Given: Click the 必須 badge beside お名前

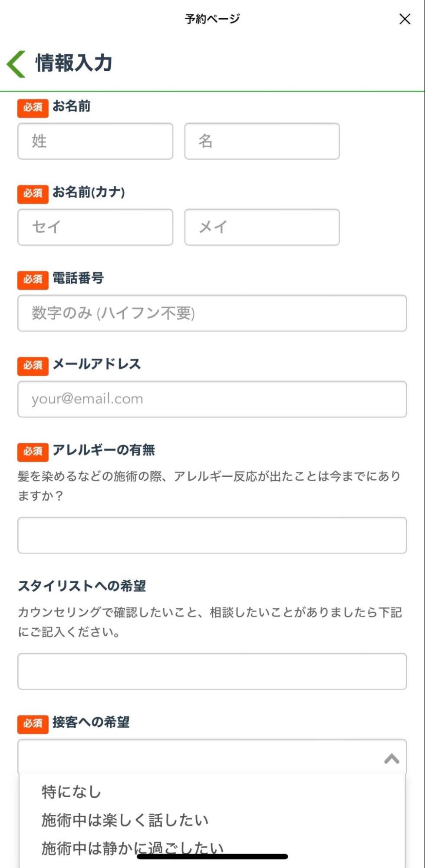Looking at the screenshot, I should coord(33,108).
